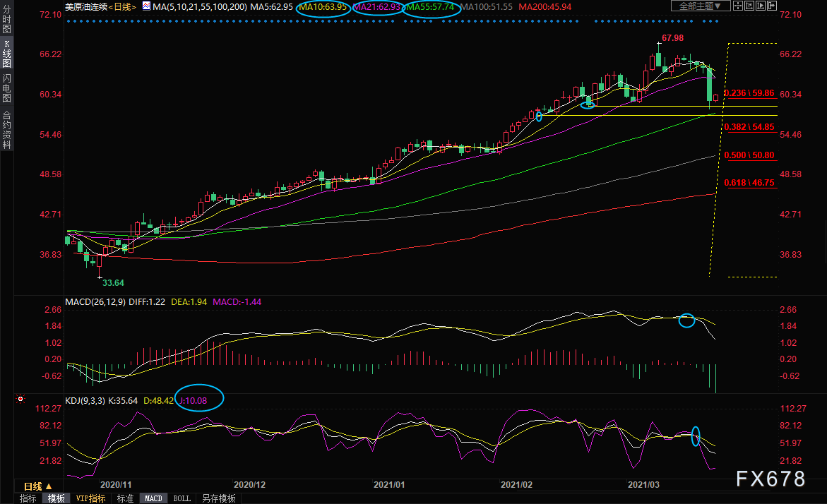The width and height of the screenshot is (827, 504).
Task: Click 另存模板 to save template
Action: point(218,498)
